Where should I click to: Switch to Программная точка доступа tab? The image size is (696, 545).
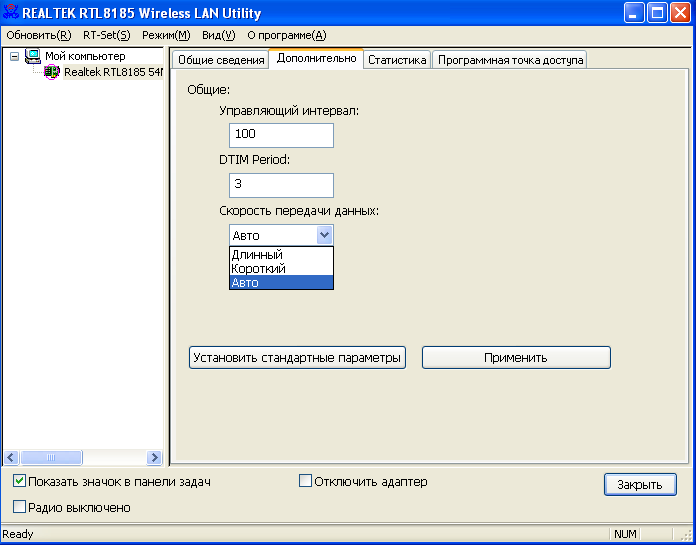(x=510, y=60)
